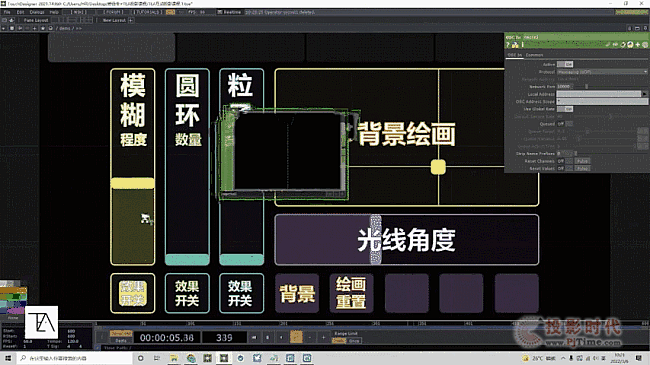Expand the Local Address menu arrow
The height and width of the screenshot is (365, 650).
[644, 94]
